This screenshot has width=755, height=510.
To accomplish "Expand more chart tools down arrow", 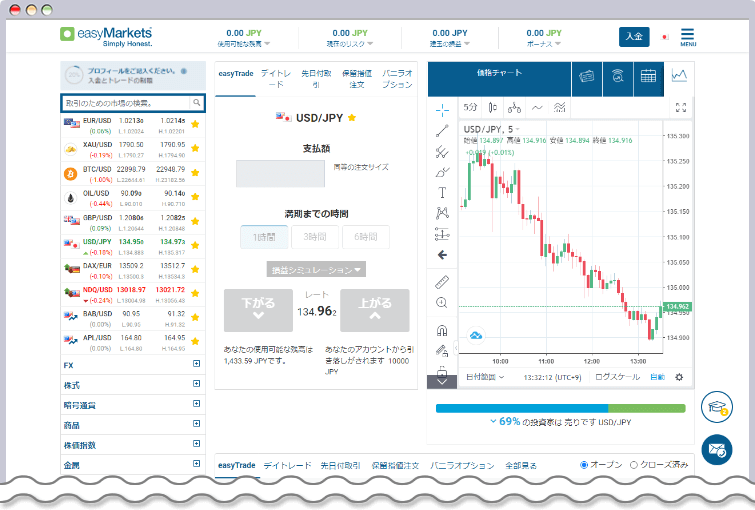I will pos(442,381).
